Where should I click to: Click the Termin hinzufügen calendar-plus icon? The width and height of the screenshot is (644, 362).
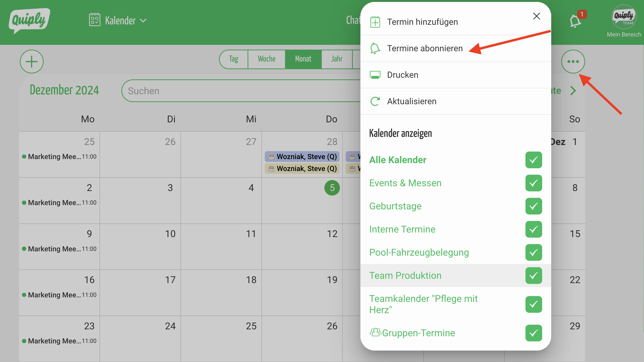pyautogui.click(x=375, y=22)
